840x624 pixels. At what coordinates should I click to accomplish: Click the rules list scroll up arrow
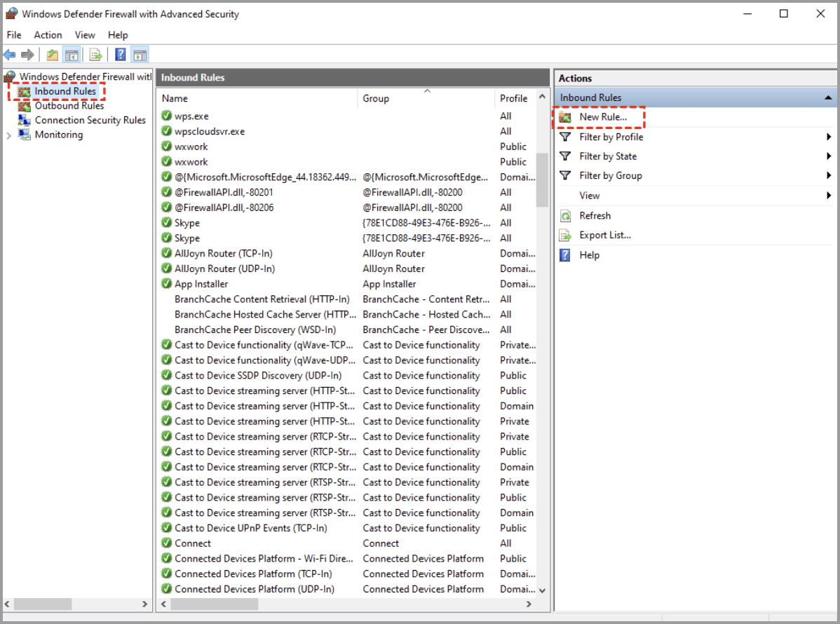click(x=542, y=97)
